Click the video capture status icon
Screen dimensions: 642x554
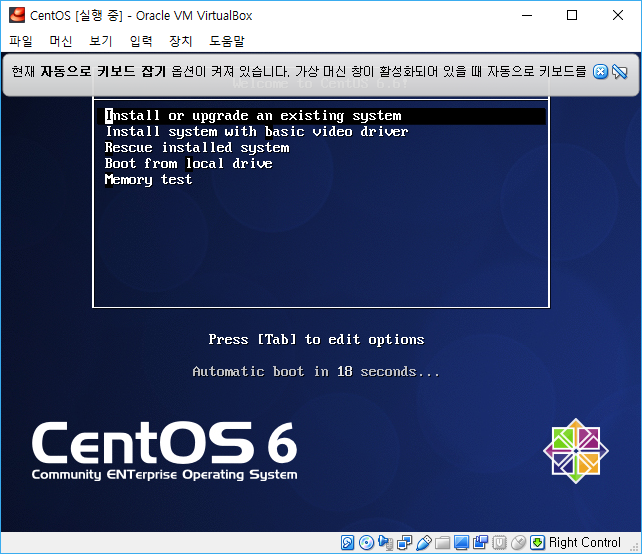(x=480, y=542)
